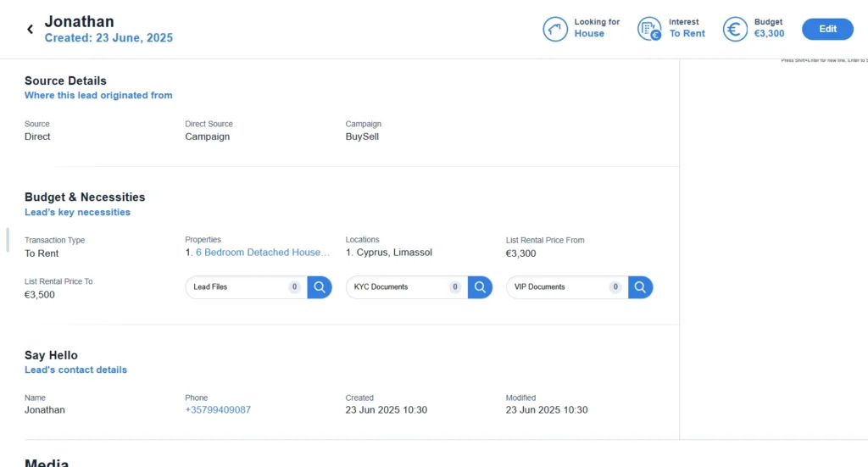The height and width of the screenshot is (467, 868).
Task: Search Lead Files with magnifier button
Action: (x=320, y=287)
